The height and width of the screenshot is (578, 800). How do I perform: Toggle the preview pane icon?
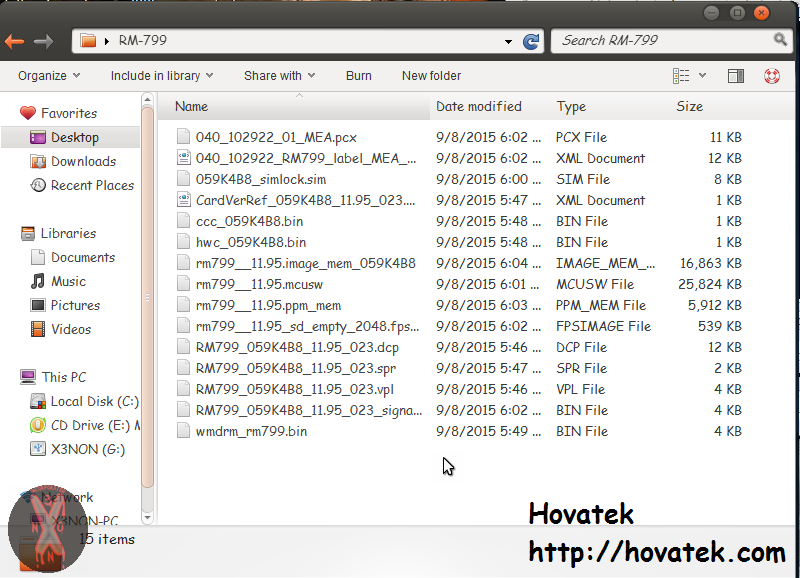pos(736,76)
